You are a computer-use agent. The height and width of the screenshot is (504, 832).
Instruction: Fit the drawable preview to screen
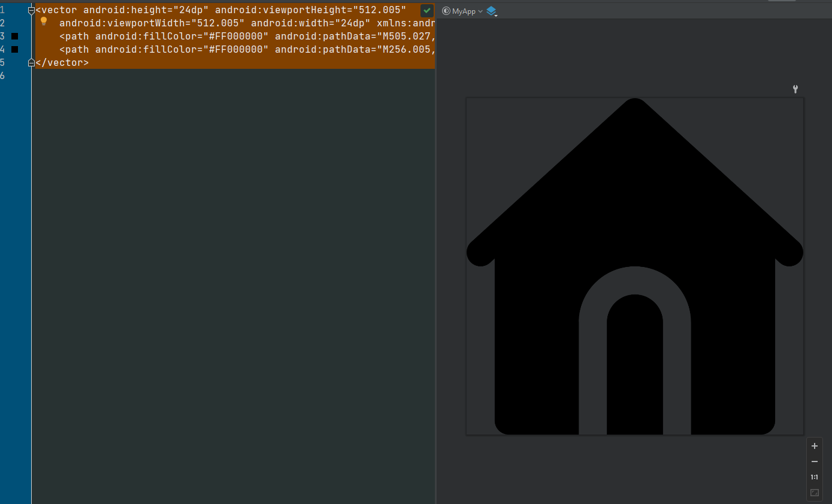pyautogui.click(x=814, y=493)
